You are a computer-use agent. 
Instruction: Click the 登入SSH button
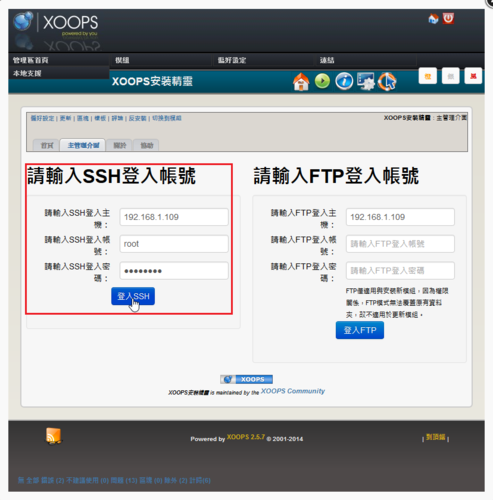coord(133,296)
